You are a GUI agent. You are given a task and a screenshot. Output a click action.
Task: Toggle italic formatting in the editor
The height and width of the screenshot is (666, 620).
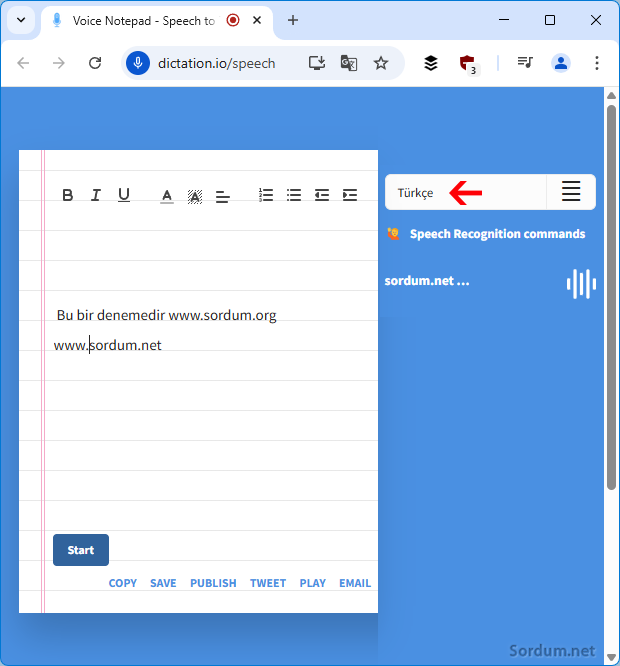coord(96,195)
